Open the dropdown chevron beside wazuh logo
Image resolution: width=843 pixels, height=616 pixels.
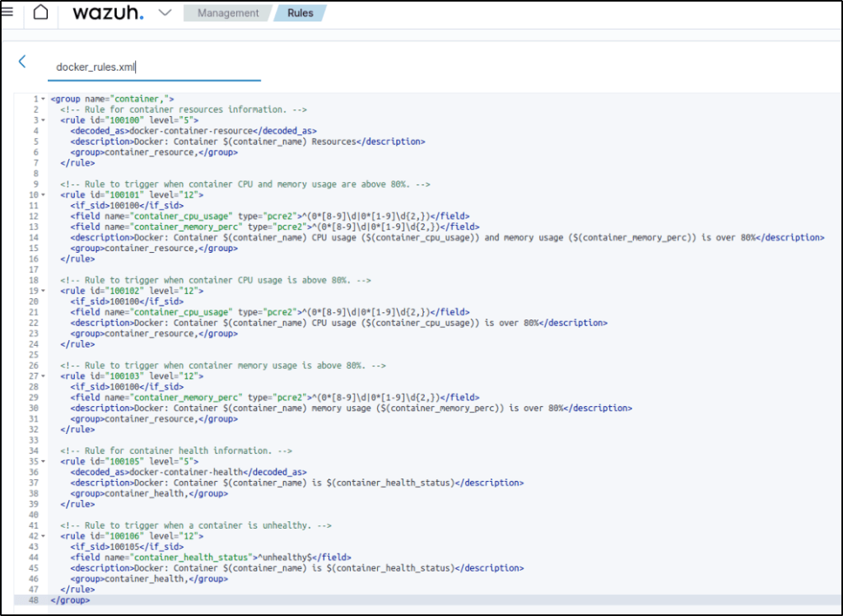click(x=165, y=12)
